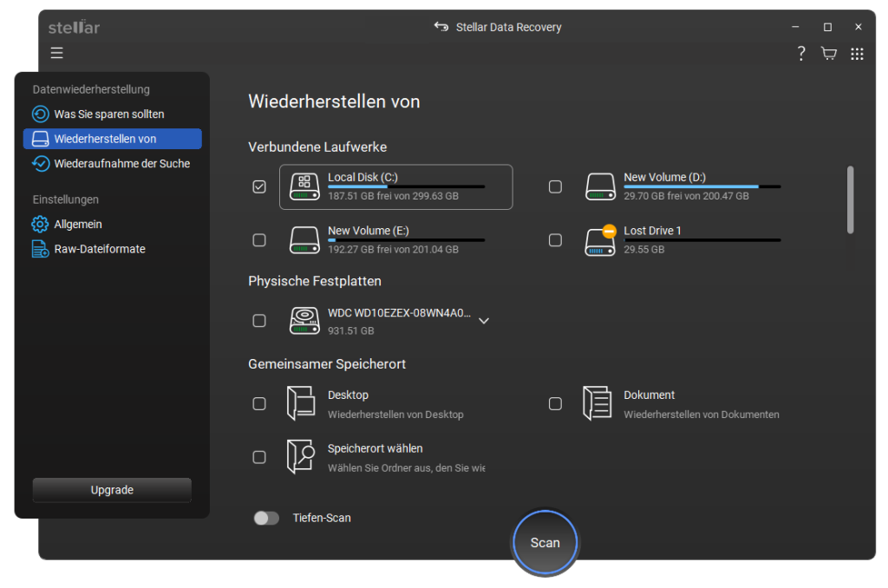Enable the Tiefen-Scan toggle
This screenshot has height=588, width=888.
[266, 518]
